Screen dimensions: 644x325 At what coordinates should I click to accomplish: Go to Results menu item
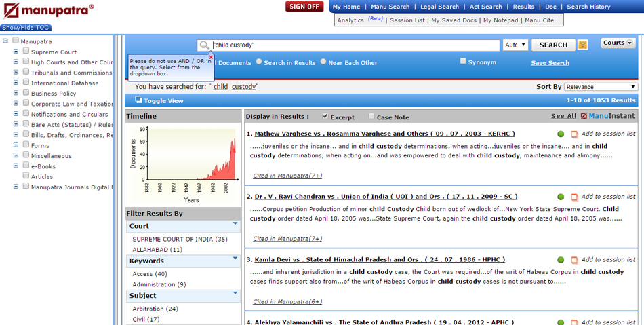pyautogui.click(x=523, y=7)
